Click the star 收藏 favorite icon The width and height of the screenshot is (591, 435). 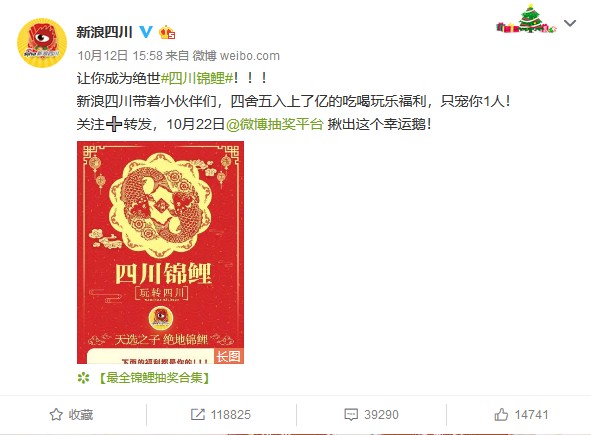[56, 415]
